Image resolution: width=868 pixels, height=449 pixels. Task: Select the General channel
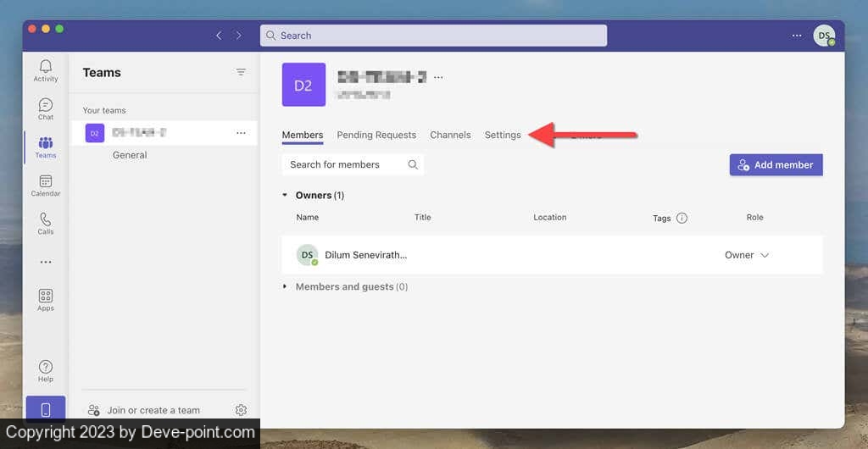tap(130, 155)
